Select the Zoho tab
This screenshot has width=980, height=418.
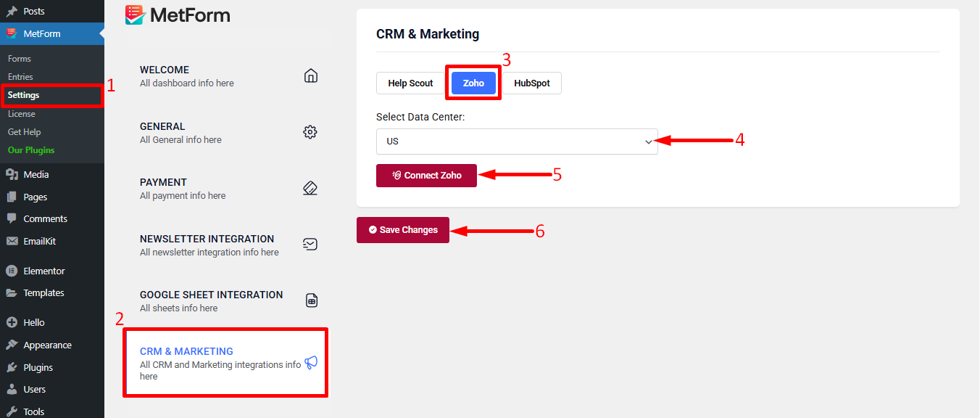473,83
